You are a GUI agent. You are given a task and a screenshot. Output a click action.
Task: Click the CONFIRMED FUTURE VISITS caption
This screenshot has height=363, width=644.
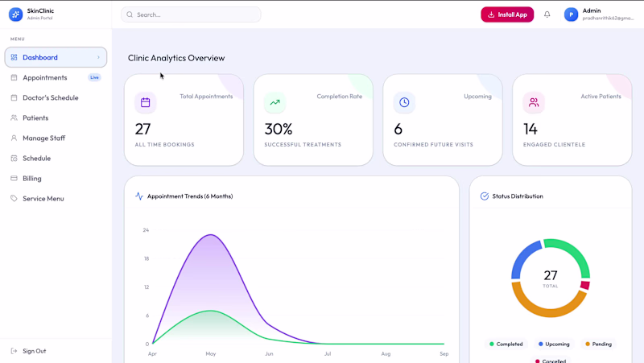[433, 145]
